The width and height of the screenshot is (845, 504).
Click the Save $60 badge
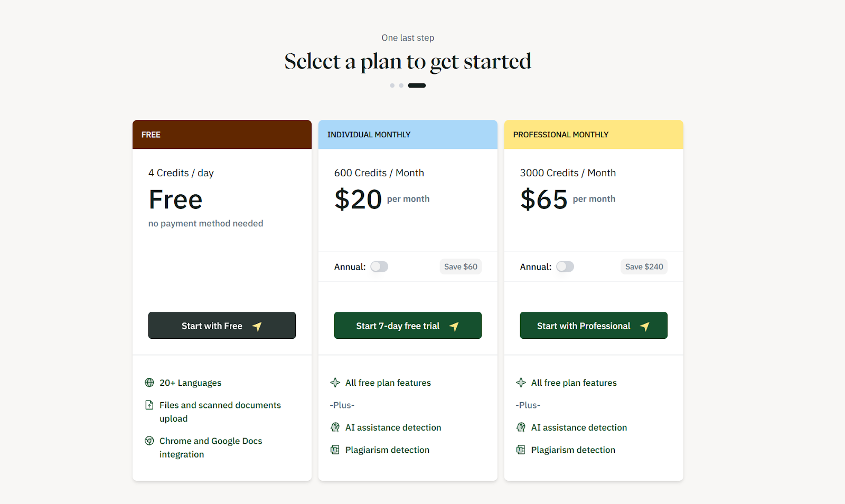[461, 267]
